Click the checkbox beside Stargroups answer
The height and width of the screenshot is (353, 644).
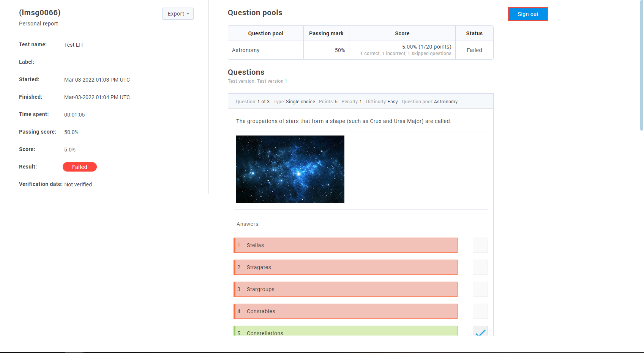point(480,289)
